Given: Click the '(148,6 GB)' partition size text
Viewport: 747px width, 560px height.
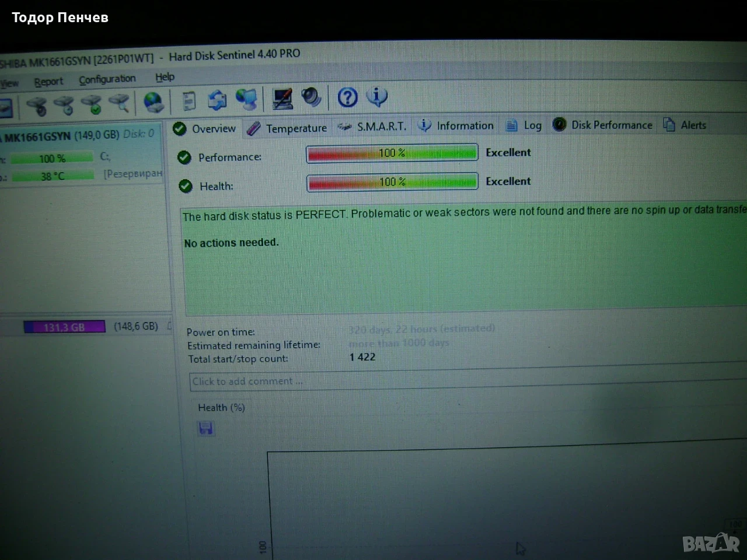Looking at the screenshot, I should click(136, 326).
